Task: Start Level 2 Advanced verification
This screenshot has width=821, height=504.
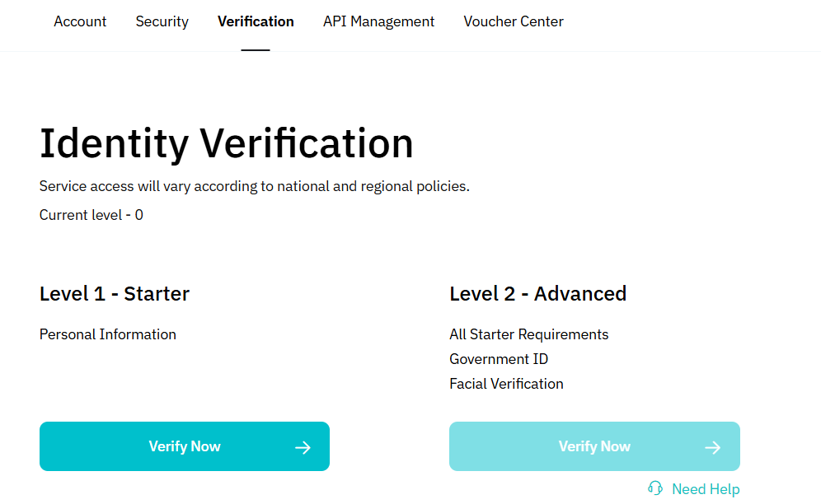Action: tap(594, 446)
